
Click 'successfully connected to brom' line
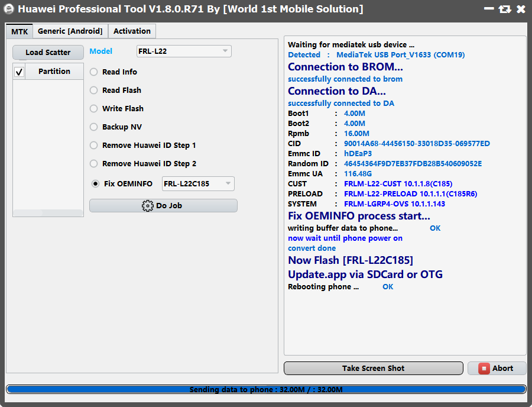[345, 79]
